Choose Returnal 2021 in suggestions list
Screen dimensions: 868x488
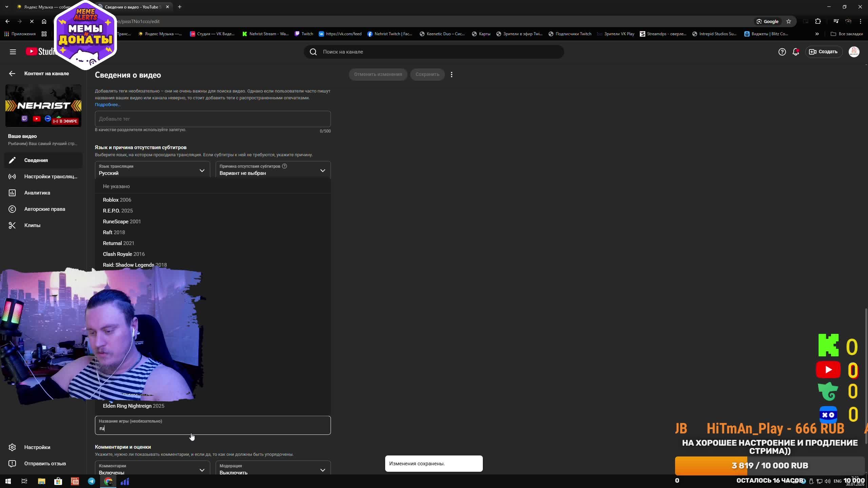point(118,243)
